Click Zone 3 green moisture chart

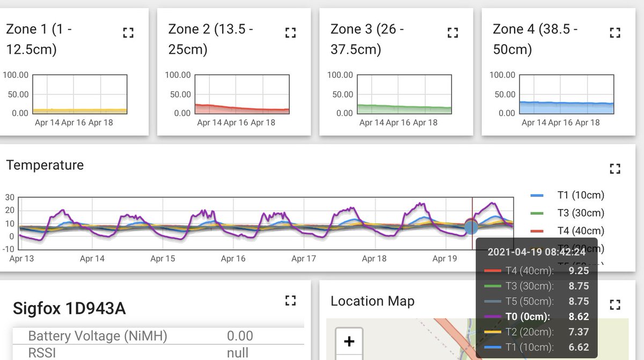(405, 94)
